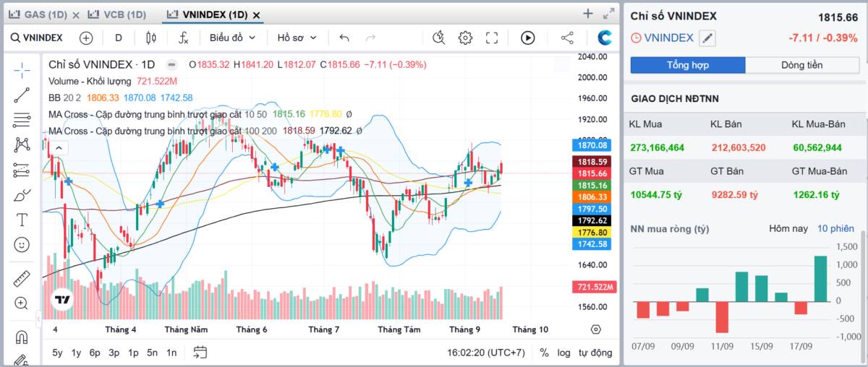Redo the chart action

click(x=370, y=38)
